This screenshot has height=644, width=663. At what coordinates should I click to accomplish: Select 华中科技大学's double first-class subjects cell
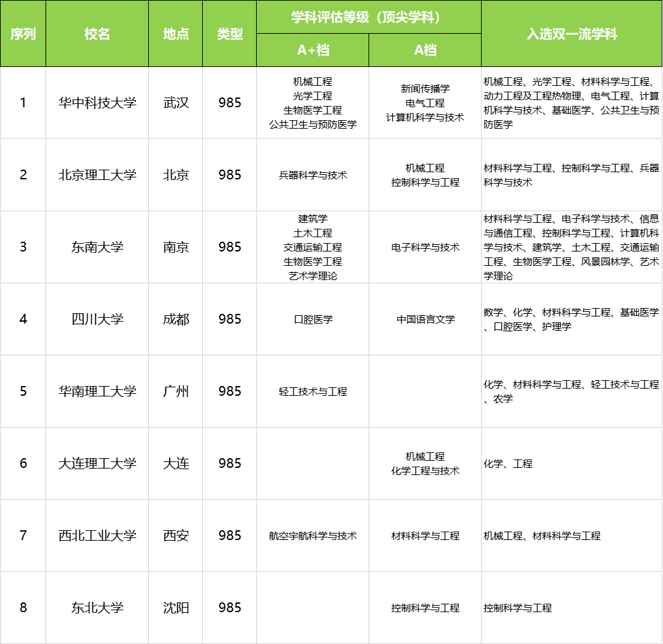coord(571,103)
